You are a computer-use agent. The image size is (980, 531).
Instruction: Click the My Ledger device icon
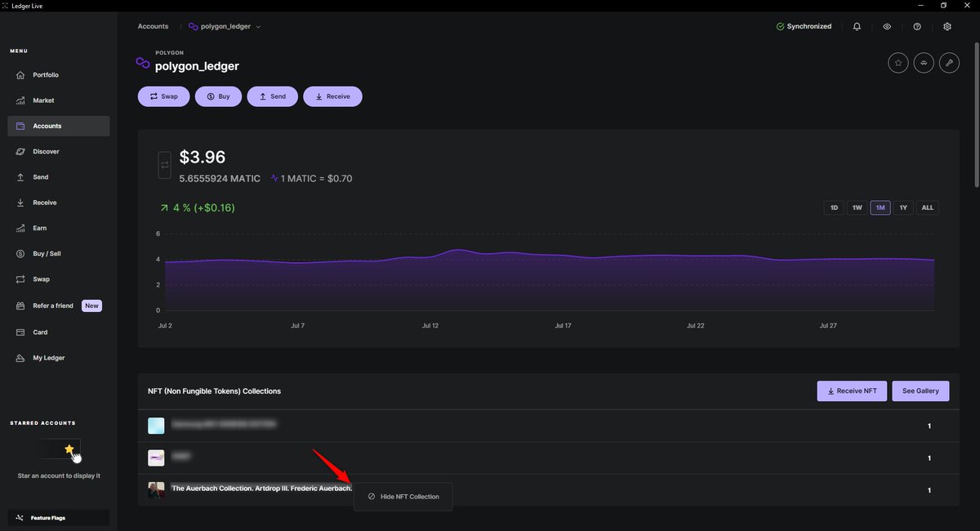pos(20,358)
